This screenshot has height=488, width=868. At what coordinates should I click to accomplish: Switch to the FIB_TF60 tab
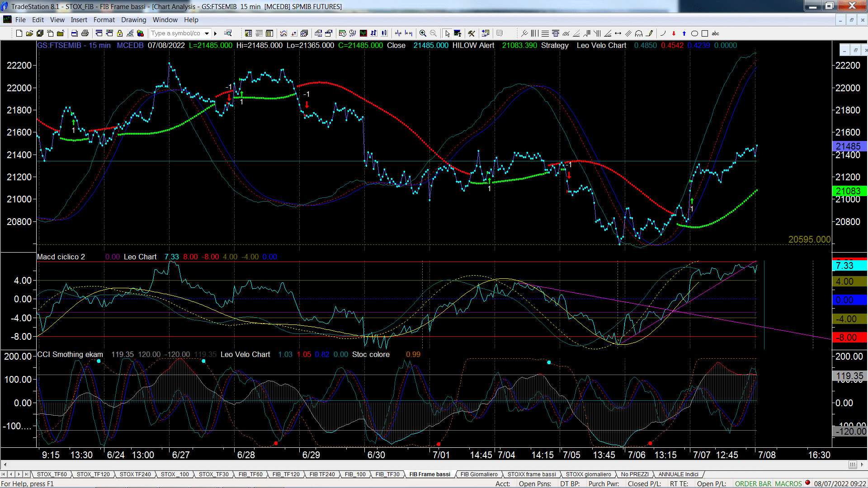pyautogui.click(x=250, y=474)
